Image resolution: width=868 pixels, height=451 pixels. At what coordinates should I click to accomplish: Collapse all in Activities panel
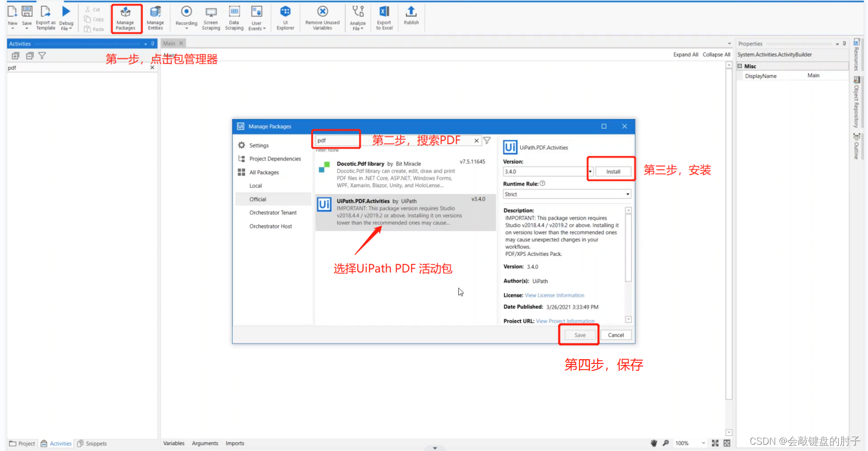coord(29,56)
